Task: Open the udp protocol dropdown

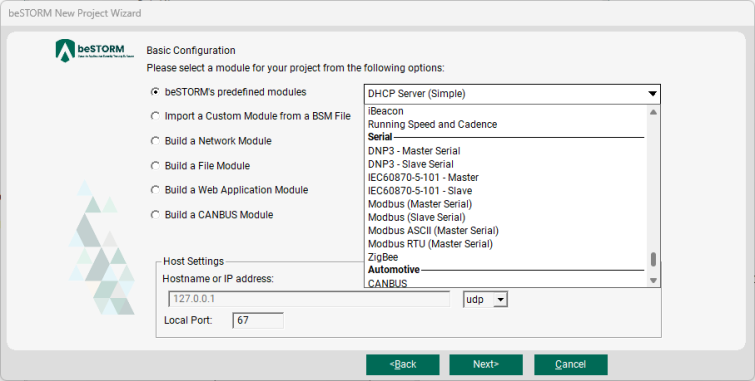Action: click(500, 300)
